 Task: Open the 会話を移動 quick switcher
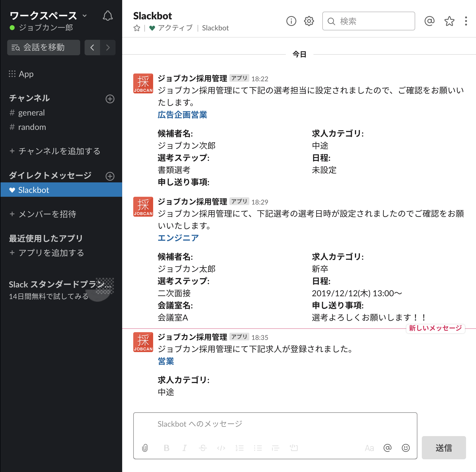[x=44, y=48]
